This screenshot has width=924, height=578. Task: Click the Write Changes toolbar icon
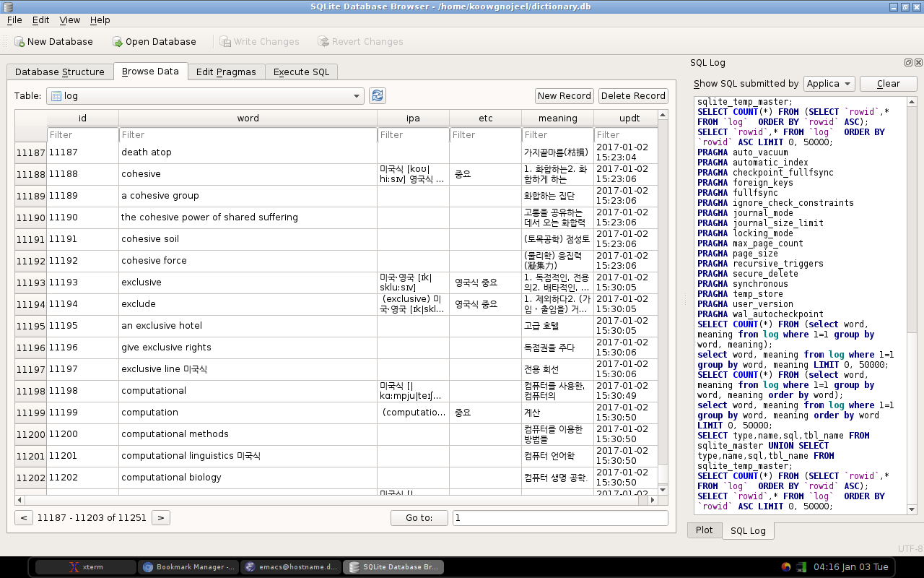tap(225, 42)
